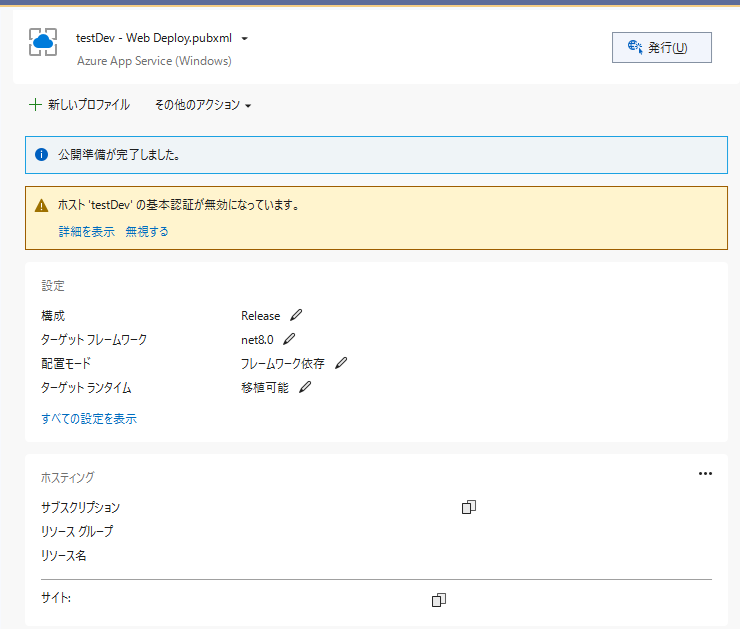The image size is (740, 629).
Task: Click the フレームワーク依存 value
Action: [x=283, y=364]
